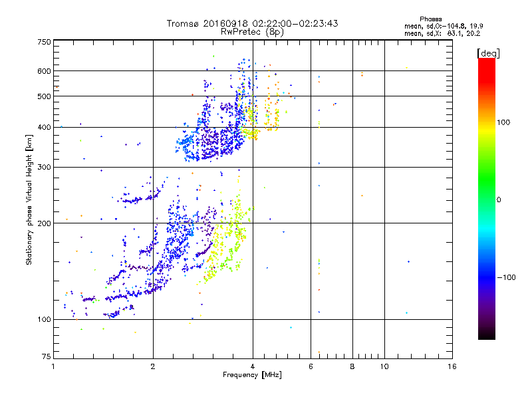Click the y-axis tick label '100'

point(44,320)
